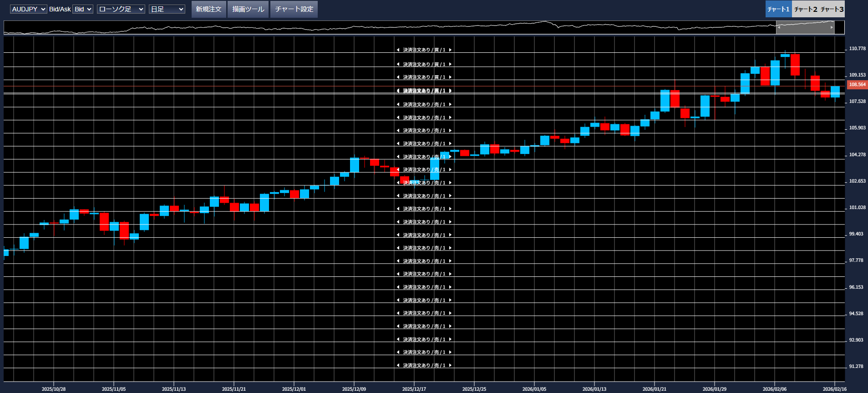
Task: Click the gray selected range in overview strip
Action: click(805, 27)
